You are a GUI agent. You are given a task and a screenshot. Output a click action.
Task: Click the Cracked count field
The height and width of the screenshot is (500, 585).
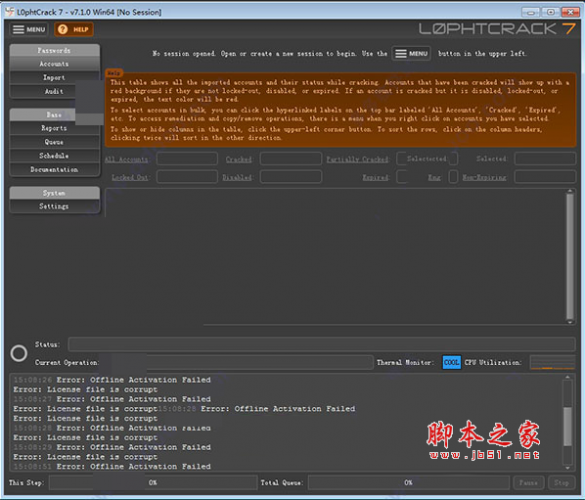point(291,159)
